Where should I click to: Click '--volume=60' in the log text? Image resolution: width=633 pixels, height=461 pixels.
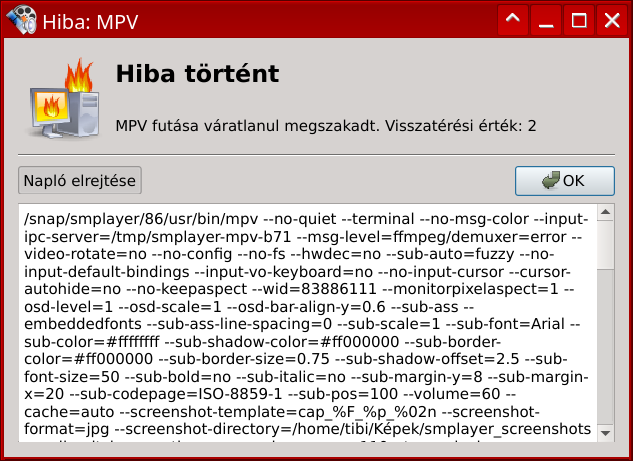[x=451, y=394]
